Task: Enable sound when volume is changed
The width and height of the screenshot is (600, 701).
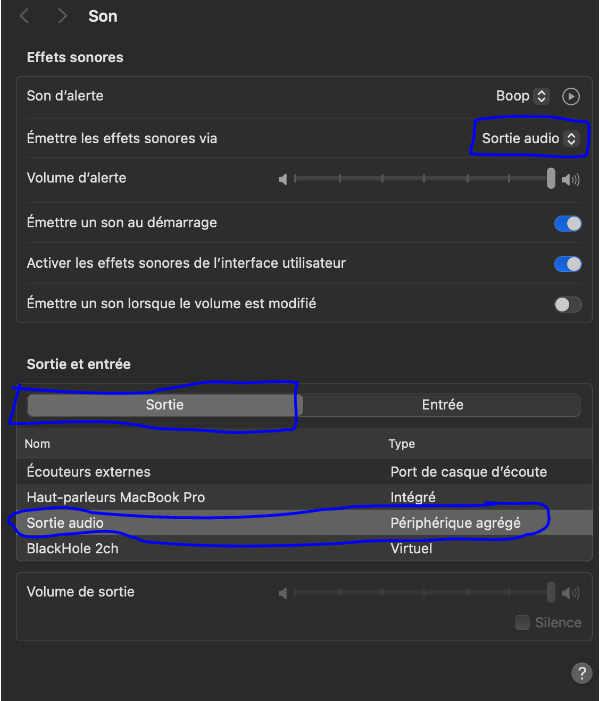Action: (x=568, y=304)
